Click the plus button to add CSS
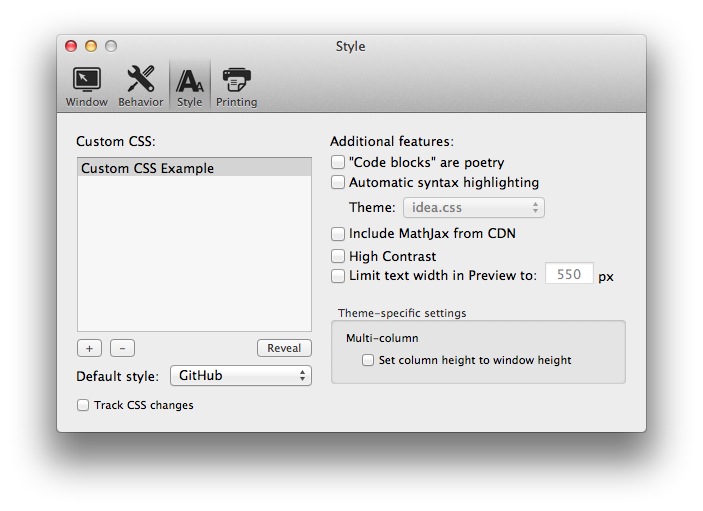Image resolution: width=703 pixels, height=511 pixels. point(89,348)
